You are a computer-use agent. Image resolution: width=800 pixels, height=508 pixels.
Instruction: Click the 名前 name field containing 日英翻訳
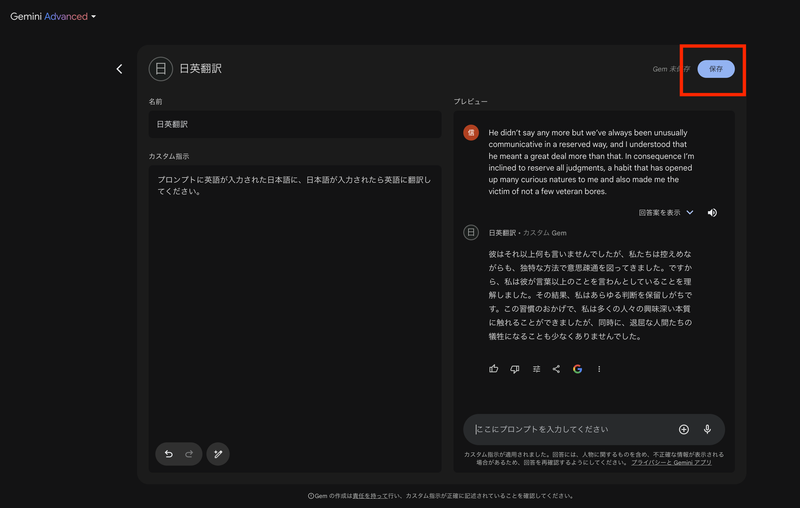pyautogui.click(x=294, y=124)
